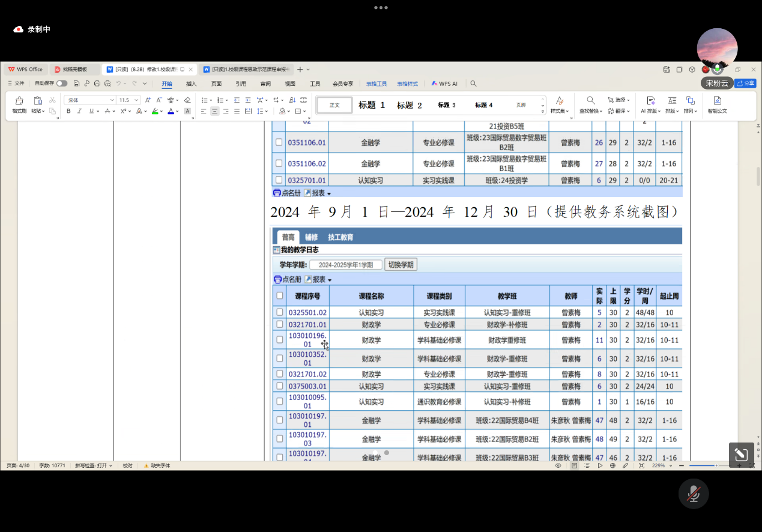Screen dimensions: 762x532
Task: Switch to the 插入 ribbon tab
Action: coord(191,84)
